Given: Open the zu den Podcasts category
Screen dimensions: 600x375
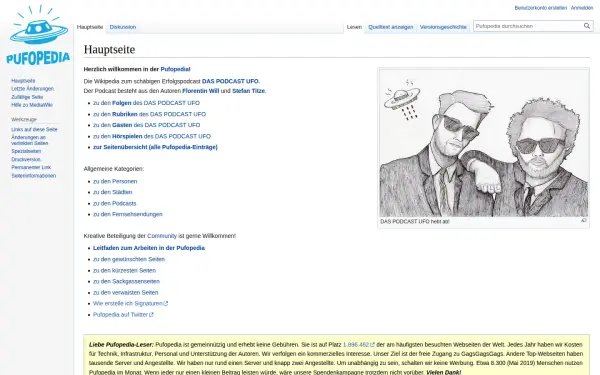Looking at the screenshot, I should point(114,203).
